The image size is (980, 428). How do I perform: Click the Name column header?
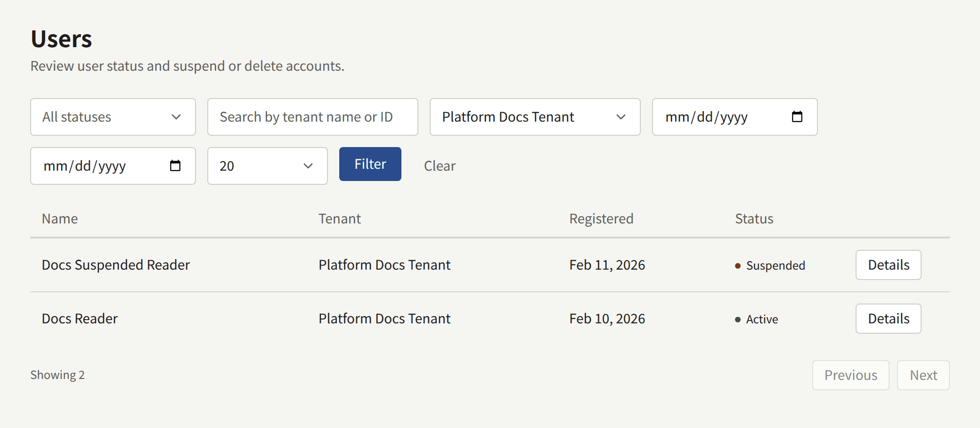tap(60, 219)
